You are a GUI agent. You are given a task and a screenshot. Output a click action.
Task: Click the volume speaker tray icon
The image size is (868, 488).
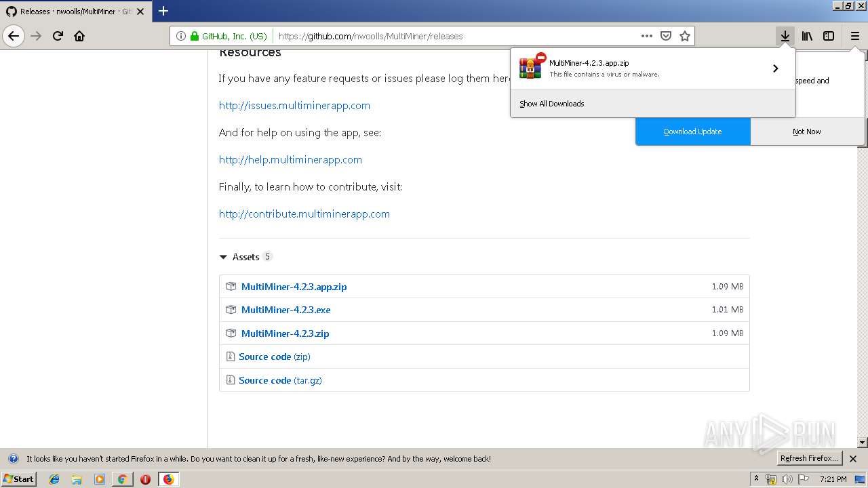coord(787,479)
